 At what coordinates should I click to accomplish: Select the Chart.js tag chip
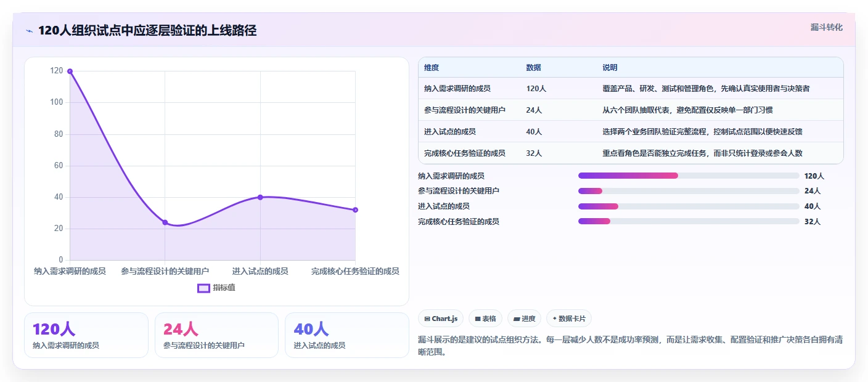point(441,319)
